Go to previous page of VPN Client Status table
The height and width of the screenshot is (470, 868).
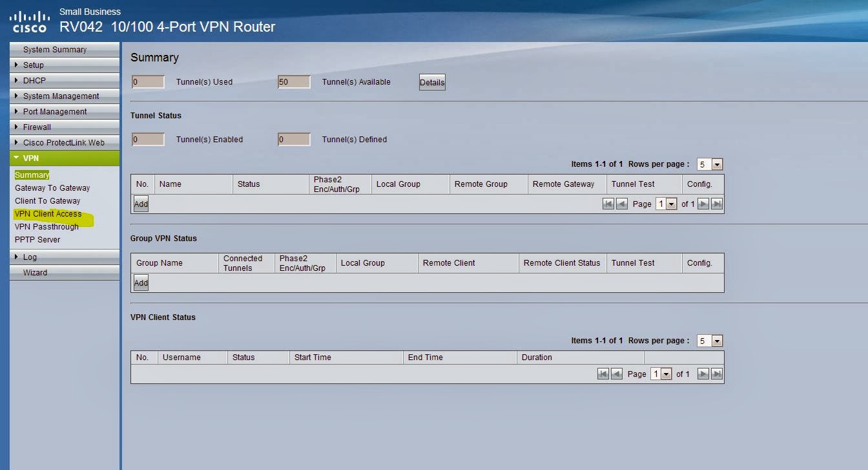pos(617,374)
